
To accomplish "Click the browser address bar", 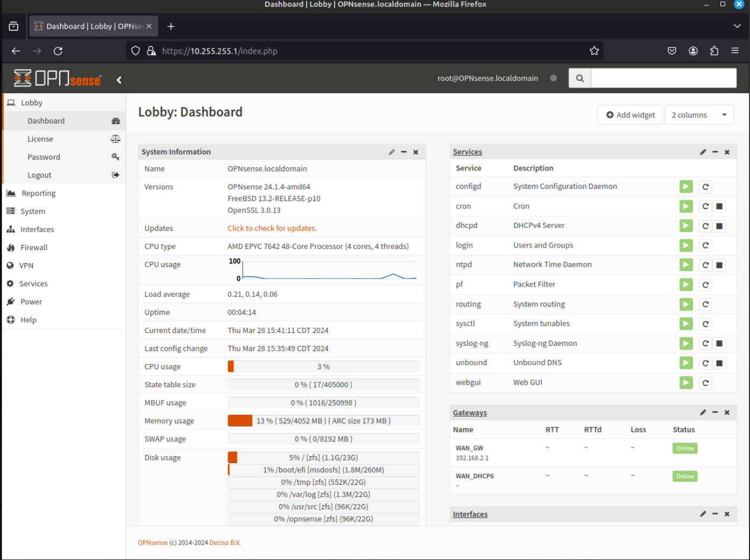I will 366,51.
